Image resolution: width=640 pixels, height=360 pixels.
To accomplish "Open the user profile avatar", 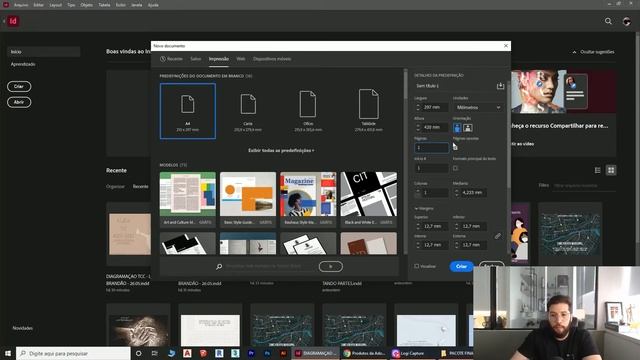I will [627, 21].
